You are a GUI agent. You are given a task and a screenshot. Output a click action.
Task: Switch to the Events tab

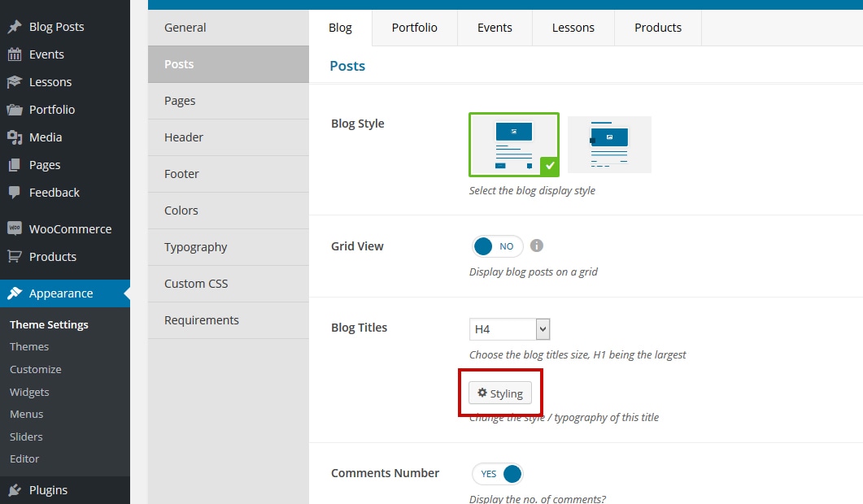[495, 28]
